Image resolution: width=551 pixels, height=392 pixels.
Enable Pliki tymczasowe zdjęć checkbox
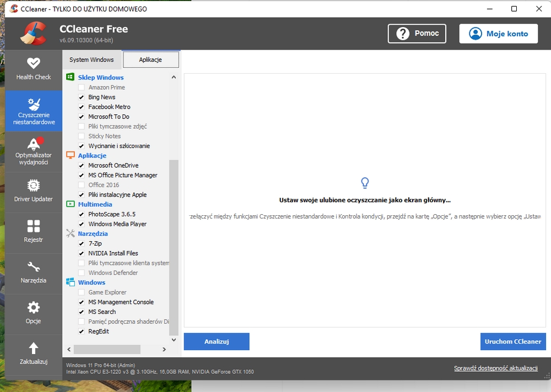click(x=82, y=126)
